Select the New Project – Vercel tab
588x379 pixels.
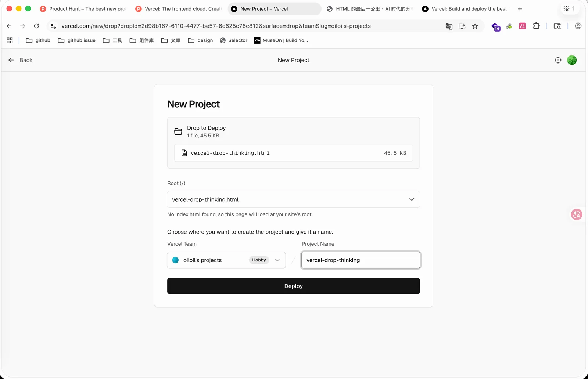[275, 9]
